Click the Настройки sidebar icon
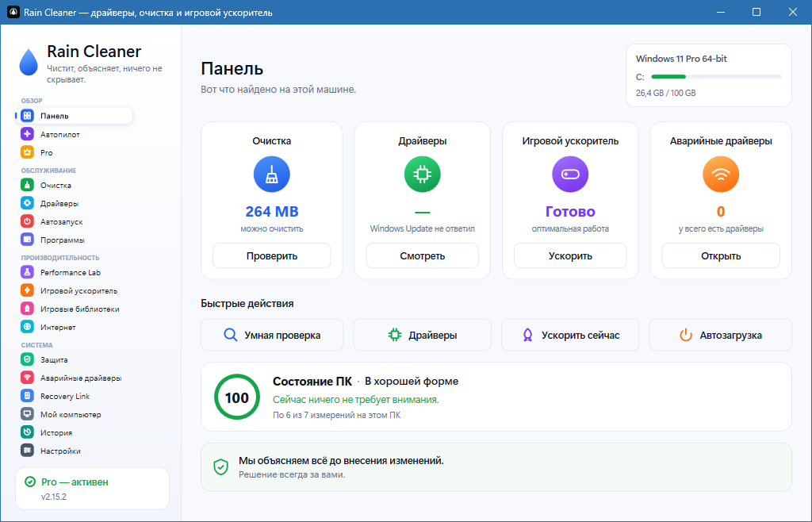This screenshot has width=812, height=522. pyautogui.click(x=28, y=451)
